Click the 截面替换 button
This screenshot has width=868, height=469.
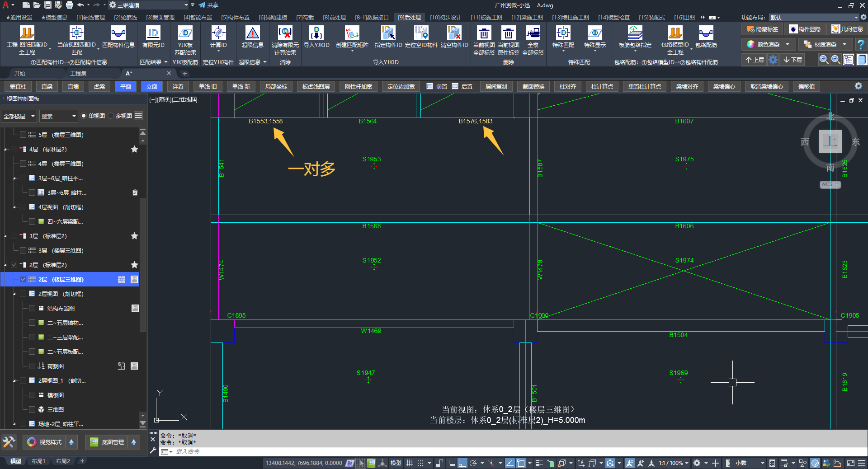tap(533, 86)
